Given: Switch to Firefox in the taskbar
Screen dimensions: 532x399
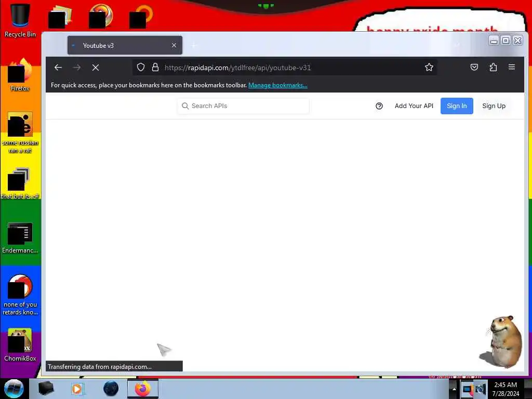Looking at the screenshot, I should click(143, 389).
